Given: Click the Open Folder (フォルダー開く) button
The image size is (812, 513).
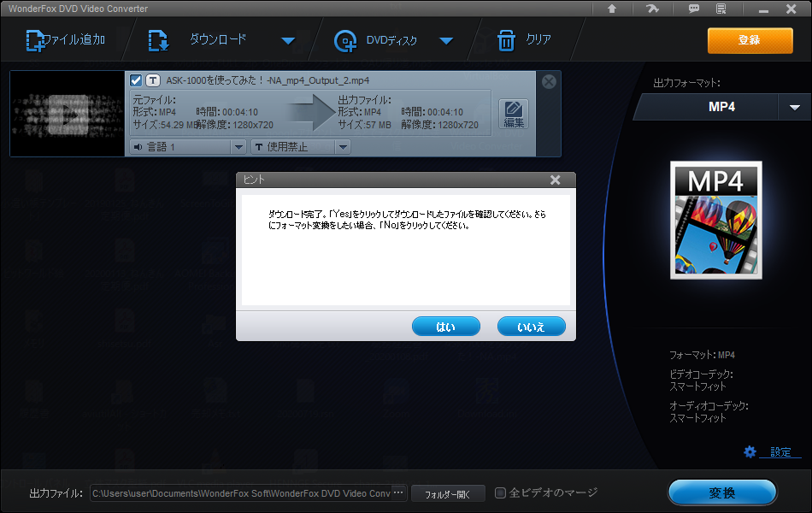Looking at the screenshot, I should click(448, 494).
